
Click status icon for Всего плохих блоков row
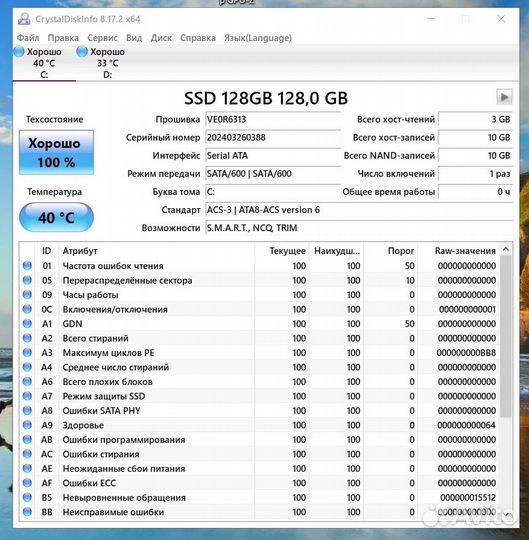(27, 381)
